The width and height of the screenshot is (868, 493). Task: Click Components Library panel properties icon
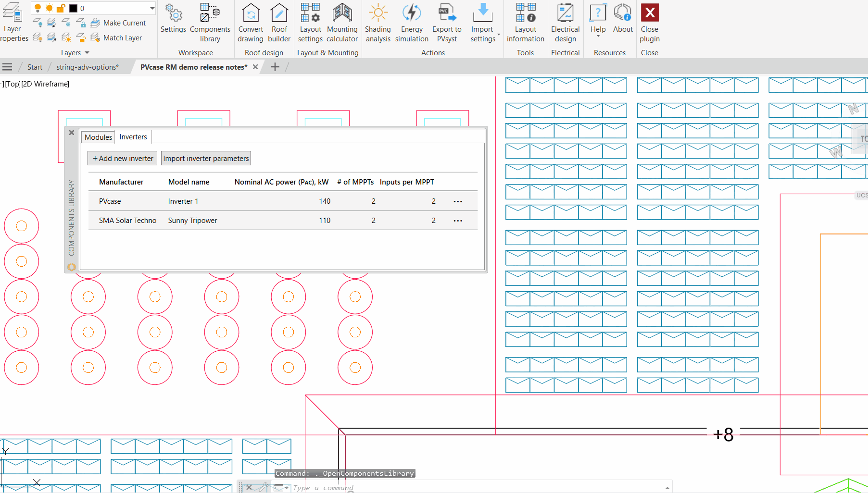72,267
